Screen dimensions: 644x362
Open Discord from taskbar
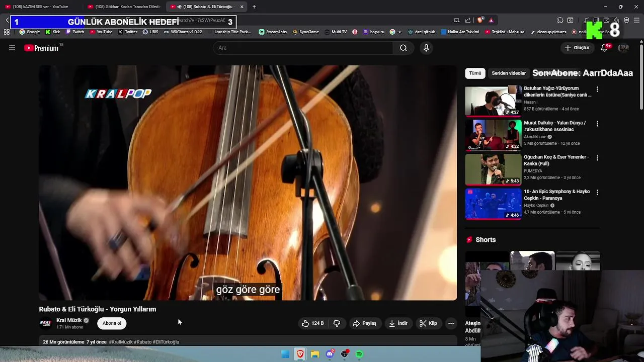tap(330, 354)
